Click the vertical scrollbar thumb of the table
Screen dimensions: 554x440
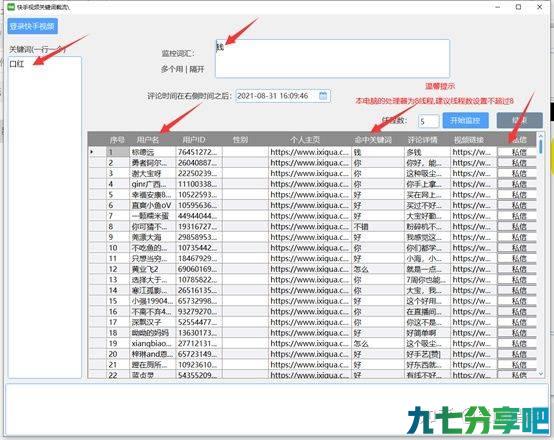click(x=541, y=146)
